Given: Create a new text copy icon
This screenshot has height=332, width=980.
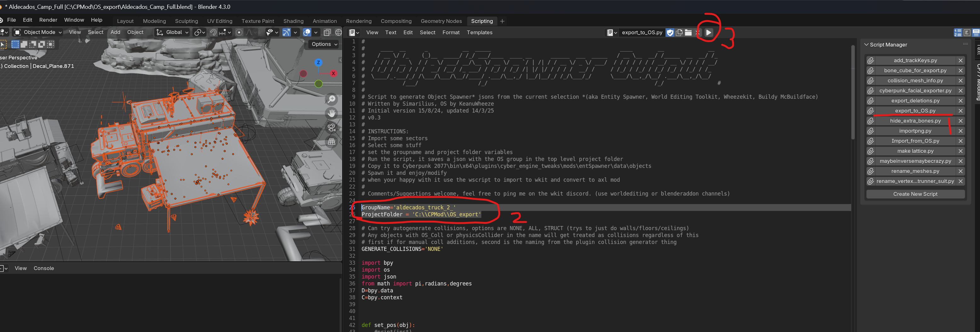Looking at the screenshot, I should click(679, 33).
